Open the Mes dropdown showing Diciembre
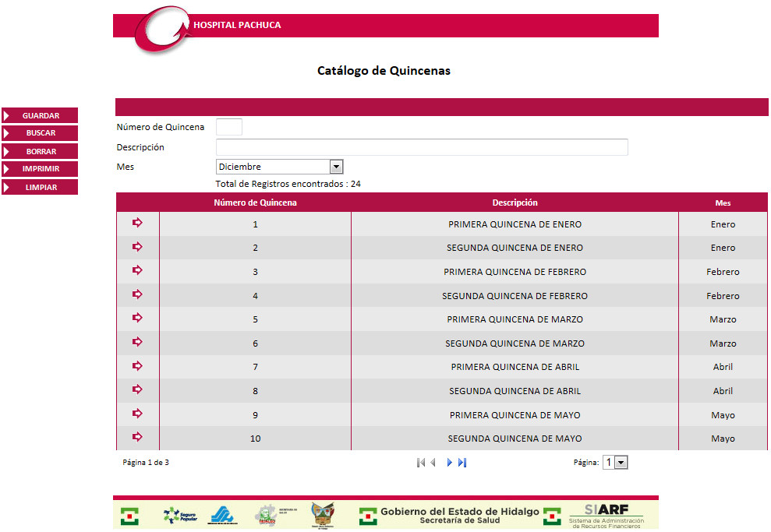Image resolution: width=771 pixels, height=532 pixels. point(279,167)
